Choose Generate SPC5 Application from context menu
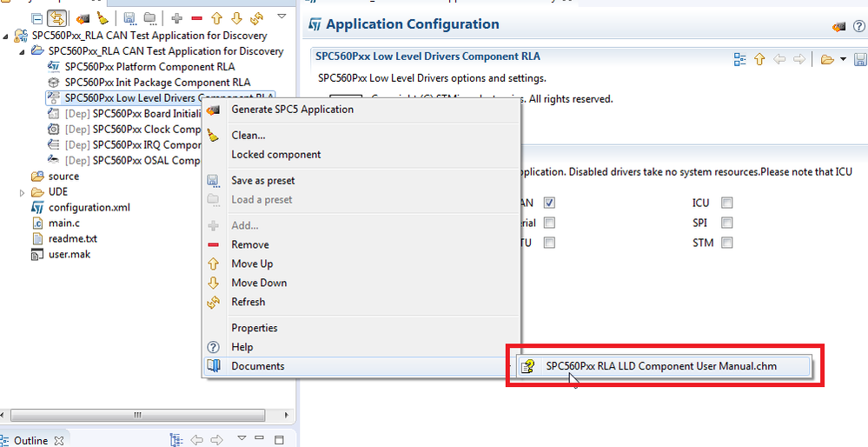This screenshot has width=868, height=447. pos(361,110)
